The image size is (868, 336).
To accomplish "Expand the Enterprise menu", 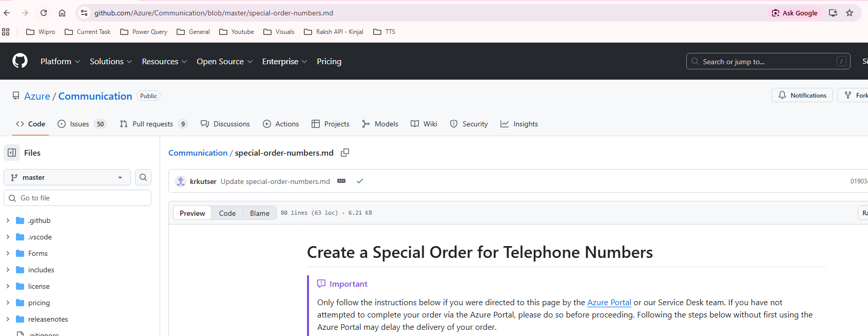I will coord(284,61).
